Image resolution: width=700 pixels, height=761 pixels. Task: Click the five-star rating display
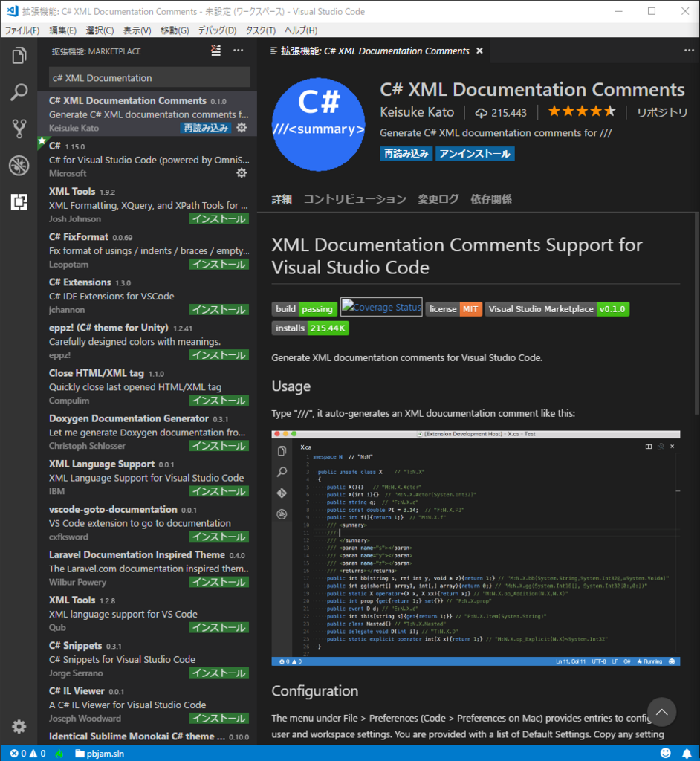(582, 111)
